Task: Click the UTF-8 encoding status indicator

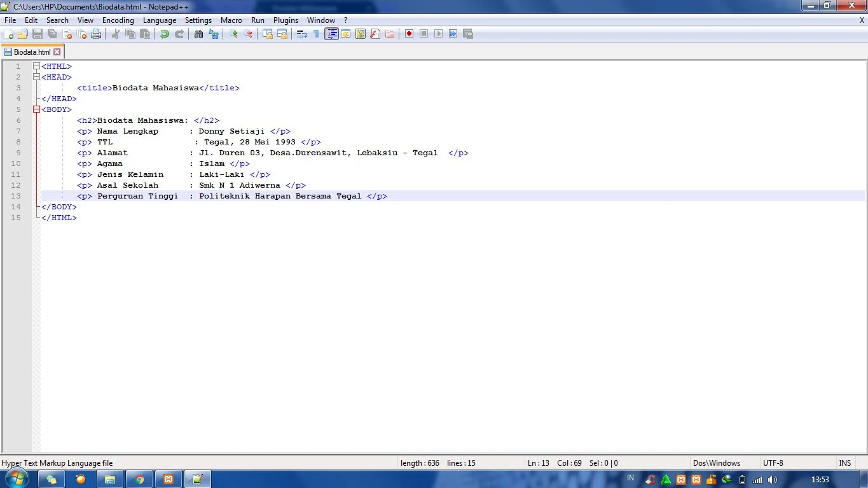Action: (773, 463)
